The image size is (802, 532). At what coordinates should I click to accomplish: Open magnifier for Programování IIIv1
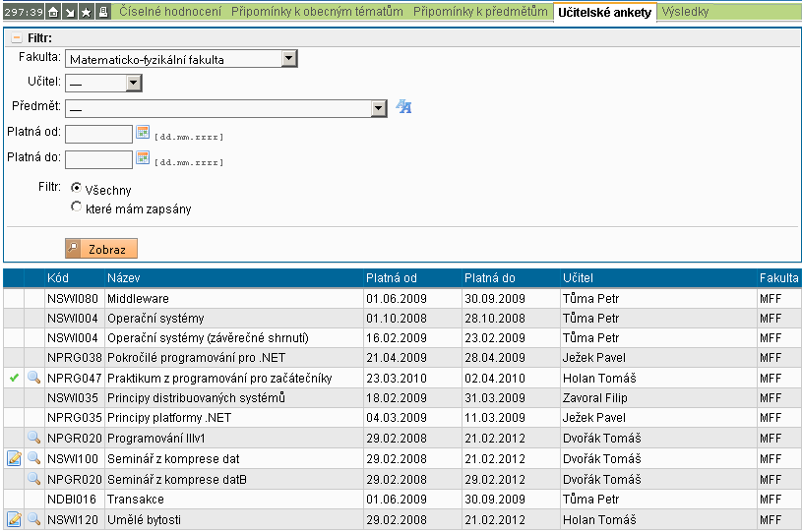pyautogui.click(x=33, y=438)
